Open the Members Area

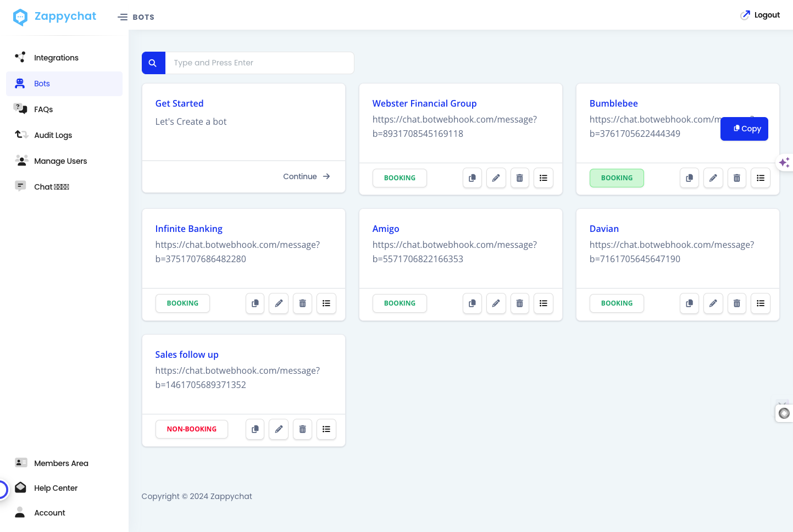[64, 463]
